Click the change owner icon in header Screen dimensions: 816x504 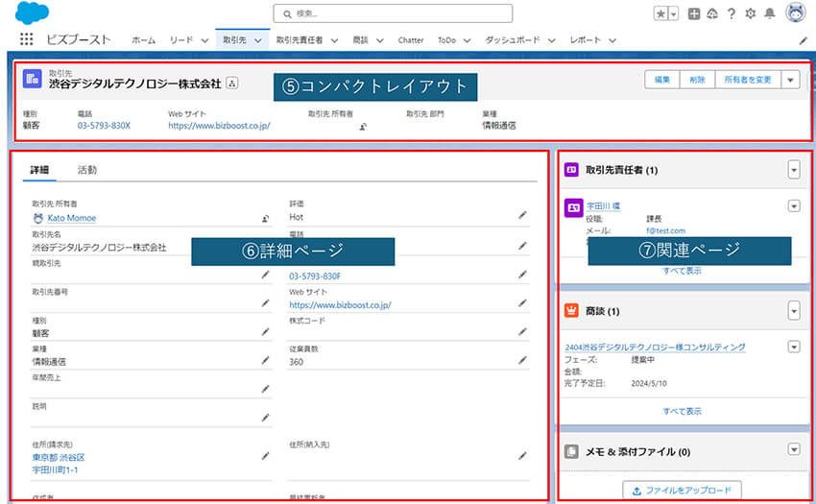pyautogui.click(x=363, y=126)
